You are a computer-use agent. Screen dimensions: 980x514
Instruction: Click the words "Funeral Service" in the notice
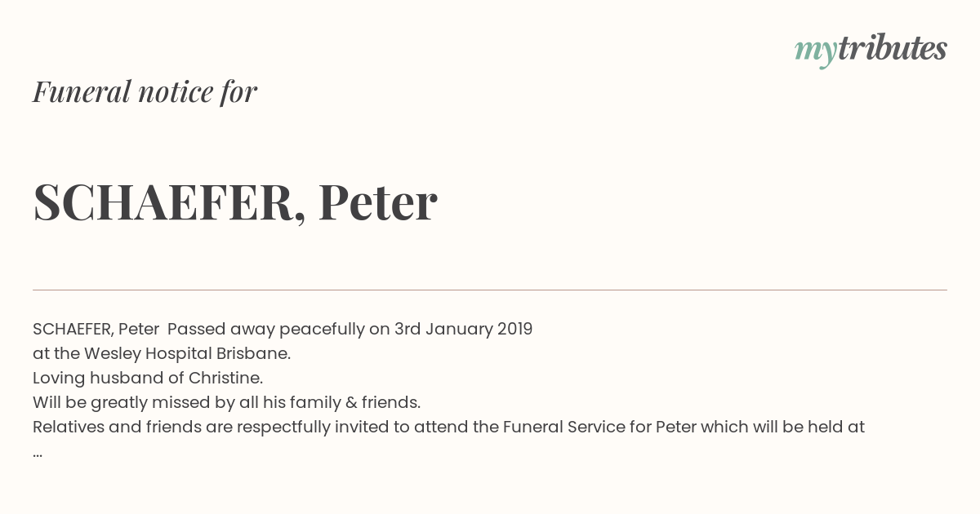pos(563,428)
